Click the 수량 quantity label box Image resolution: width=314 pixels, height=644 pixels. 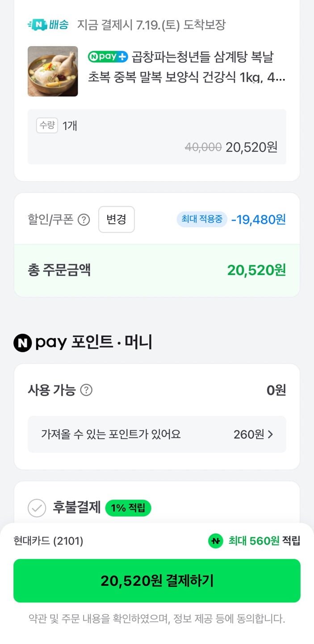tap(47, 126)
